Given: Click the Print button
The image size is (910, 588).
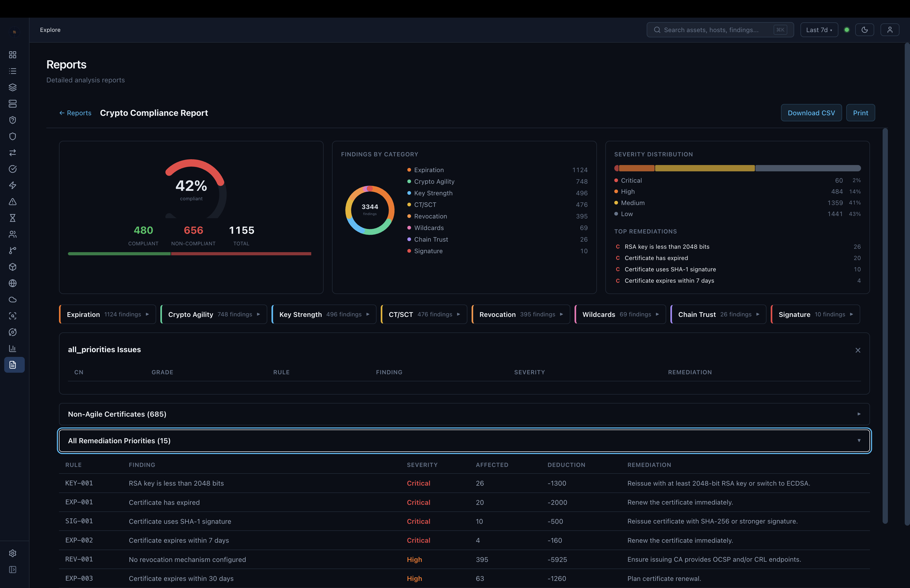Looking at the screenshot, I should 860,113.
